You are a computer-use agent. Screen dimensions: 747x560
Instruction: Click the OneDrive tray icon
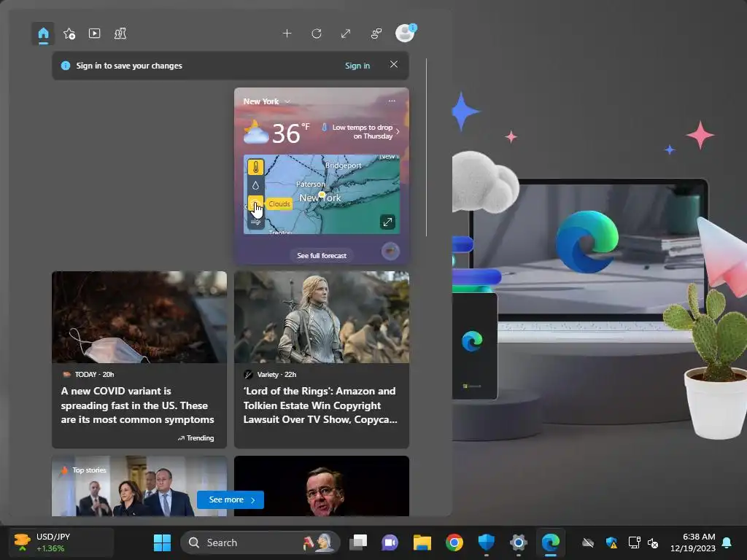(588, 542)
